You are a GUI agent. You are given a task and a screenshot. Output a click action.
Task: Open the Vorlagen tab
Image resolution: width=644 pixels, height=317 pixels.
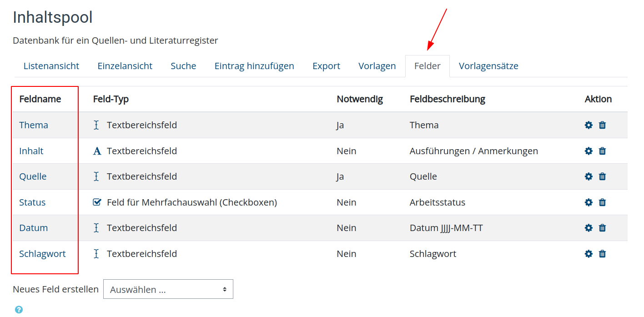377,66
